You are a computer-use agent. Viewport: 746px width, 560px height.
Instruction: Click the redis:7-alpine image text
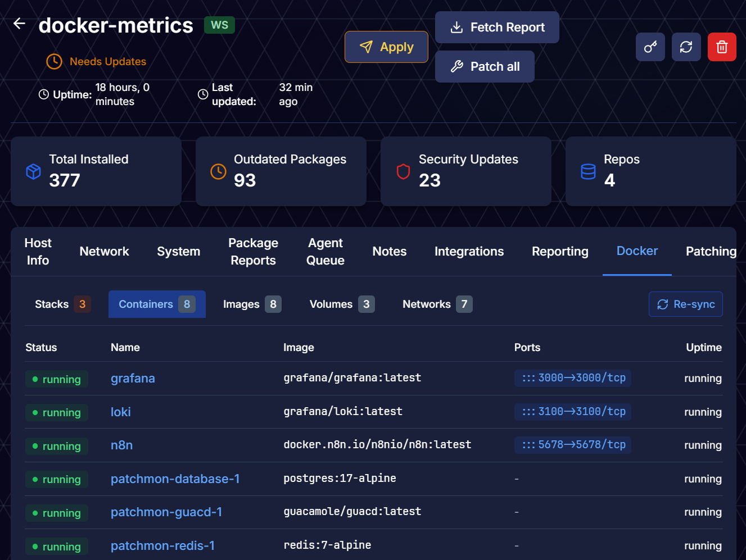tap(327, 545)
